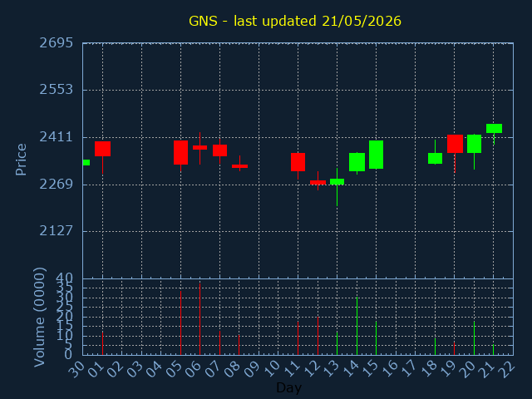The height and width of the screenshot is (399, 532).
Task: Click the green volume bar for day 13
Action: tap(337, 343)
